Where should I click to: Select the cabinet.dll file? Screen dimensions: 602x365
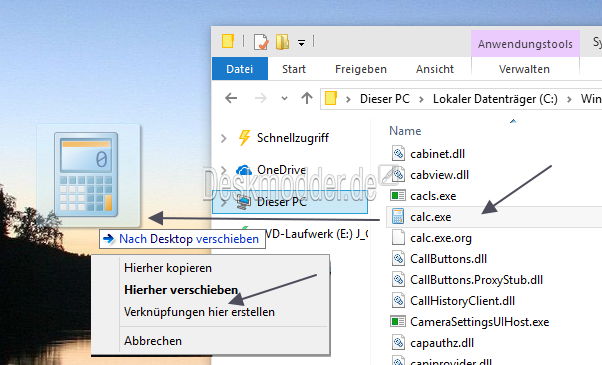437,154
